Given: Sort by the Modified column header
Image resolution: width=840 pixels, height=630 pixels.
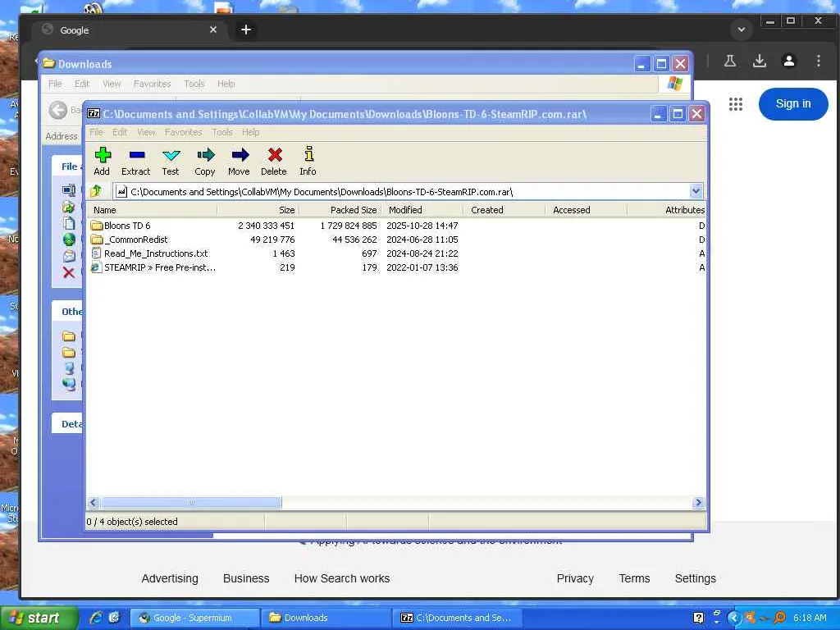Looking at the screenshot, I should (422, 210).
